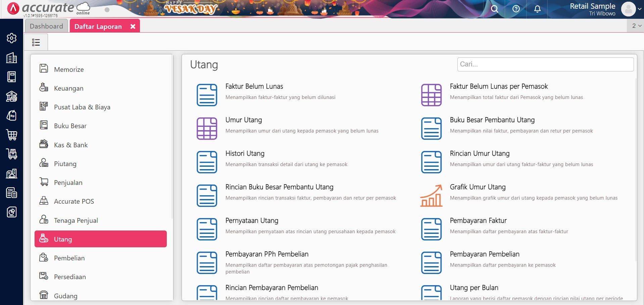Click the report list vertical scrollbar
The image size is (644, 305).
635,168
